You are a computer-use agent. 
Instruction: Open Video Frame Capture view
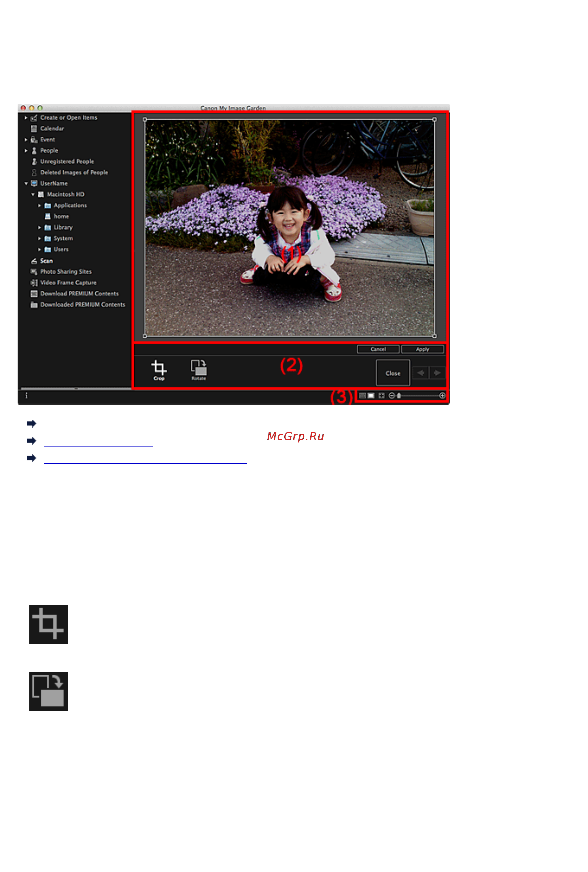(68, 283)
